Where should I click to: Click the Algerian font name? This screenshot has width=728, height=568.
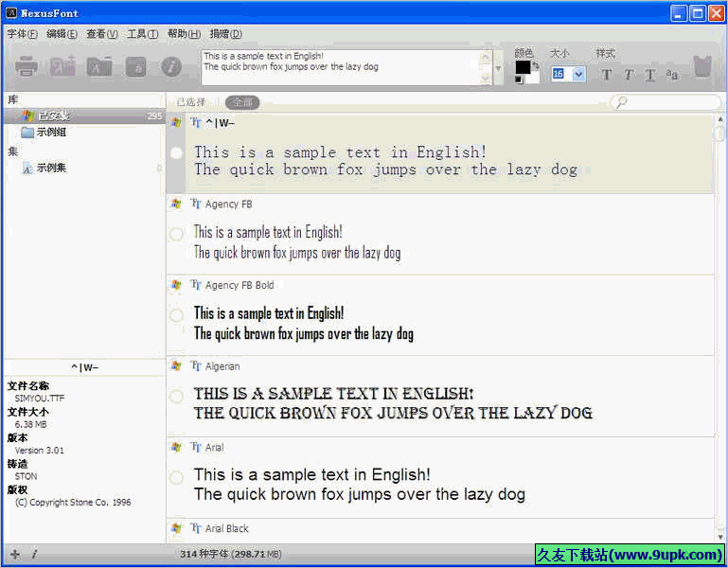click(x=222, y=366)
